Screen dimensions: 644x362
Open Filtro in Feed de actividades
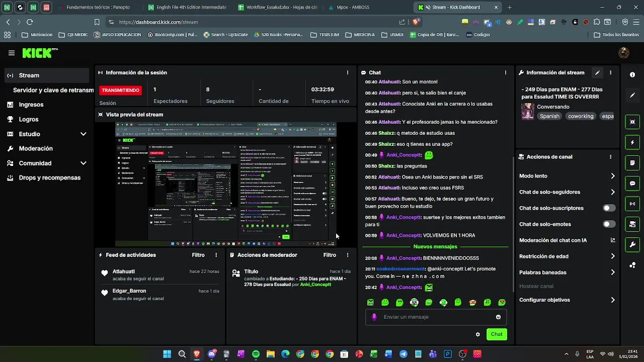tap(198, 255)
